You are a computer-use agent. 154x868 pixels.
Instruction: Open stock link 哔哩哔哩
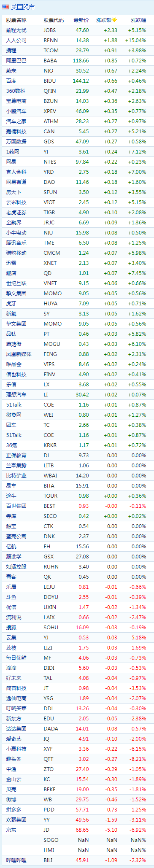pos(16,860)
